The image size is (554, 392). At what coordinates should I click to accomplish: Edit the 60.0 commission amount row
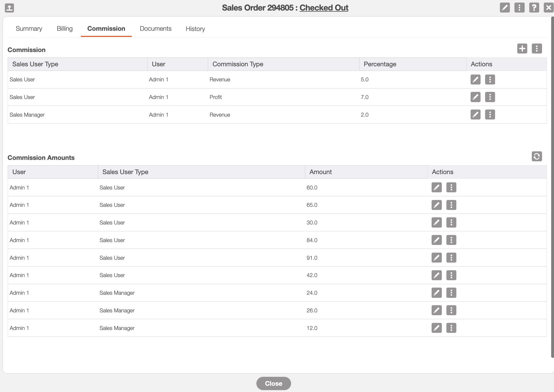[436, 188]
